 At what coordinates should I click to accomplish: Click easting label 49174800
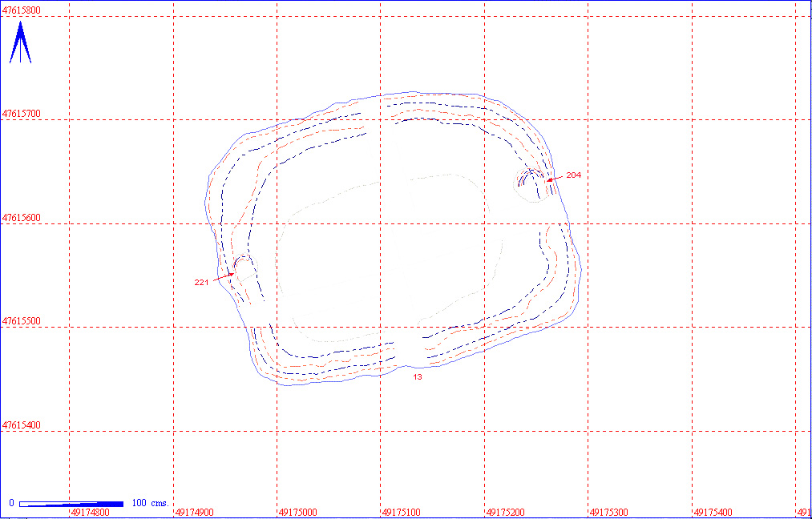pyautogui.click(x=90, y=513)
